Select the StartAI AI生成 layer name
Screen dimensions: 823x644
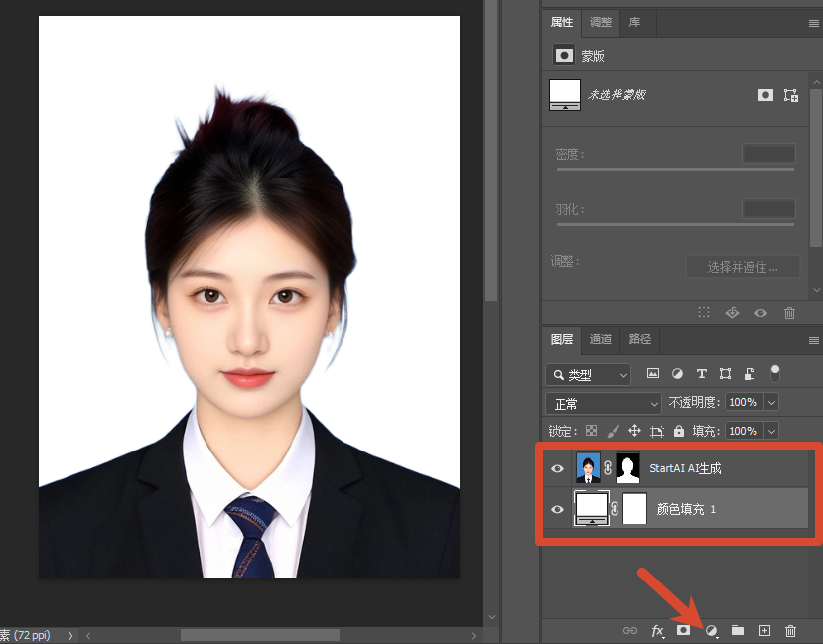(x=685, y=468)
